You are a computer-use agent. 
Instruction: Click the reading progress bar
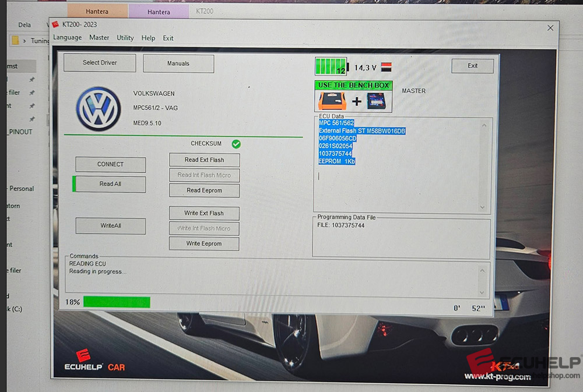(x=117, y=302)
